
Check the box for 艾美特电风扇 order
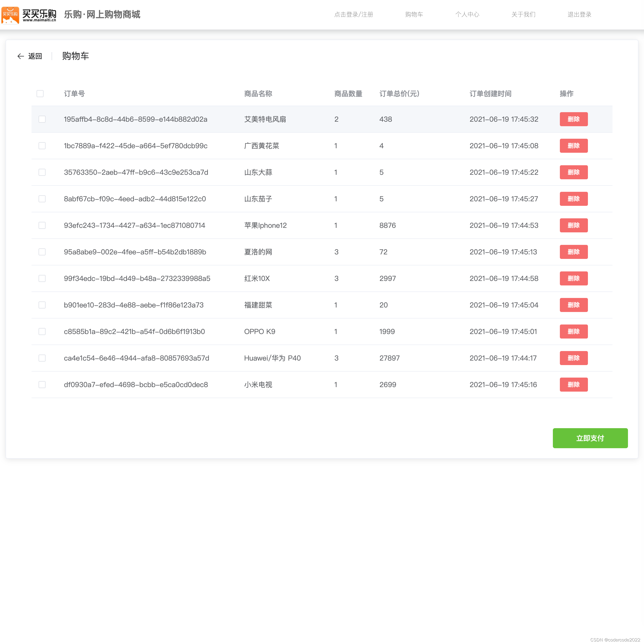(x=42, y=119)
